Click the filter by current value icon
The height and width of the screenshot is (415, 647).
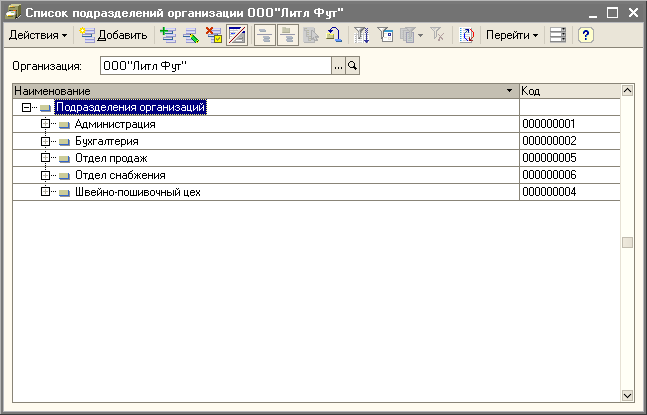coord(363,35)
